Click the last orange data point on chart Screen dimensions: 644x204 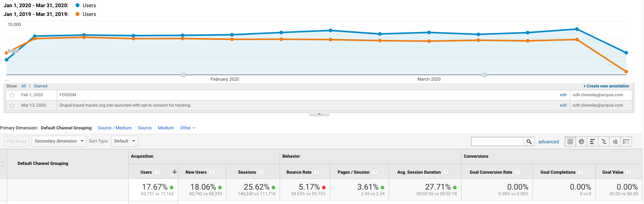click(626, 72)
